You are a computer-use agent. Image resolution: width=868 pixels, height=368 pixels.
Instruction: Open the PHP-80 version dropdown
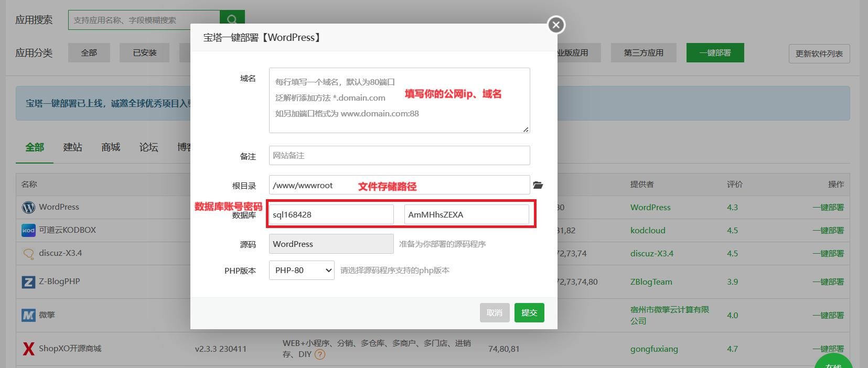coord(302,270)
